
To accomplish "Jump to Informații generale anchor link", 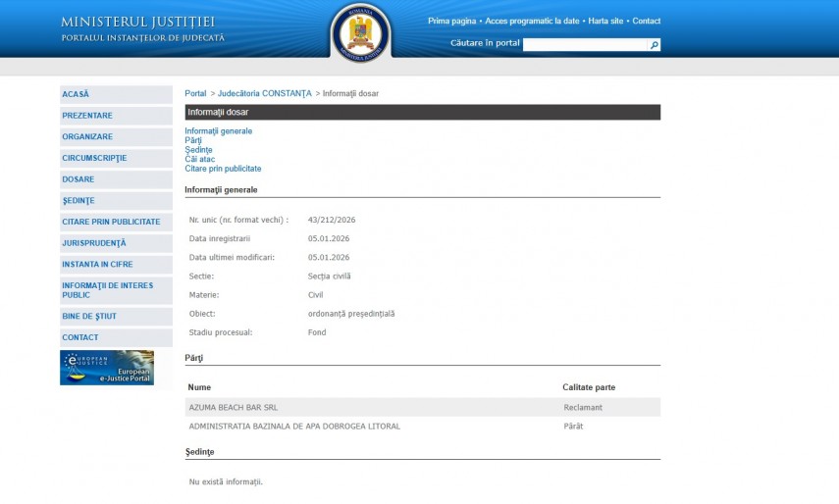I will point(218,131).
